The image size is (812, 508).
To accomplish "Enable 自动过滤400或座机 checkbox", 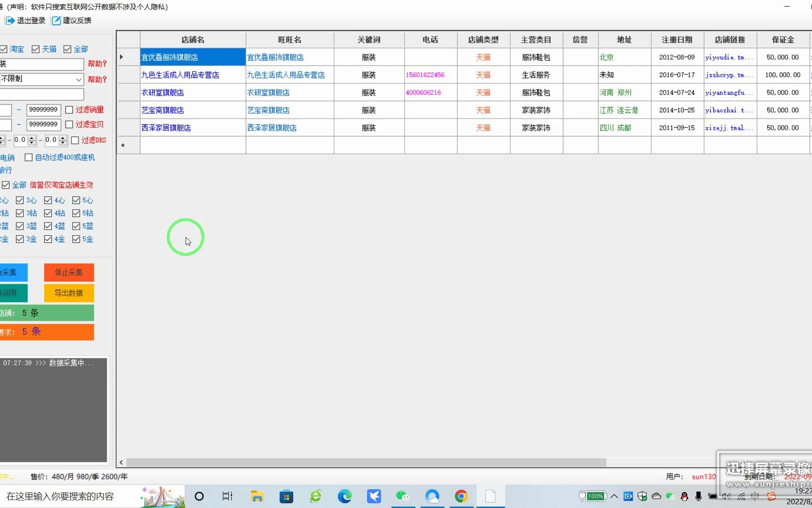I will coord(29,157).
